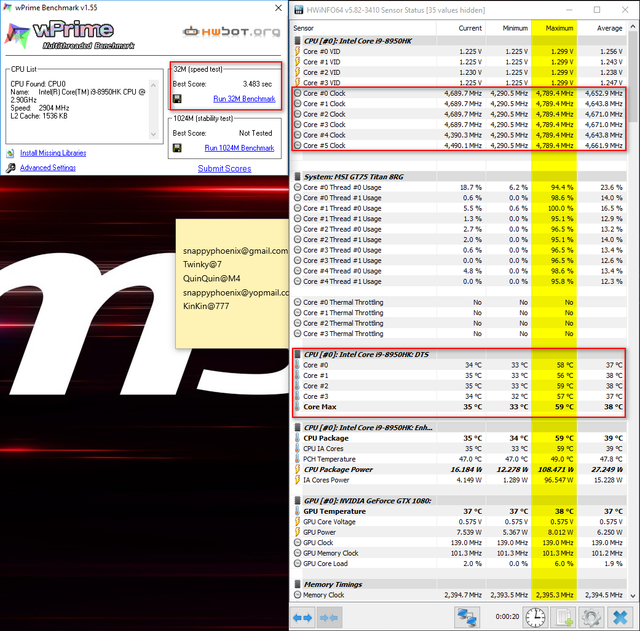Screen dimensions: 640x631
Task: Select the Core #5 Clock row
Action: (x=460, y=145)
